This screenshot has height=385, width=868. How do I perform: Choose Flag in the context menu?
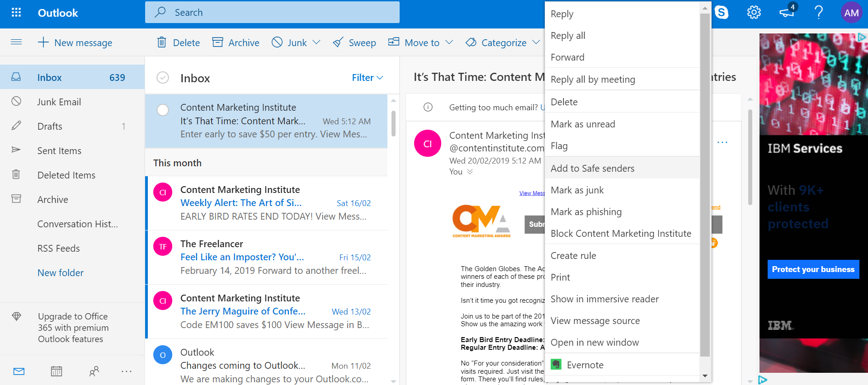tap(622, 146)
